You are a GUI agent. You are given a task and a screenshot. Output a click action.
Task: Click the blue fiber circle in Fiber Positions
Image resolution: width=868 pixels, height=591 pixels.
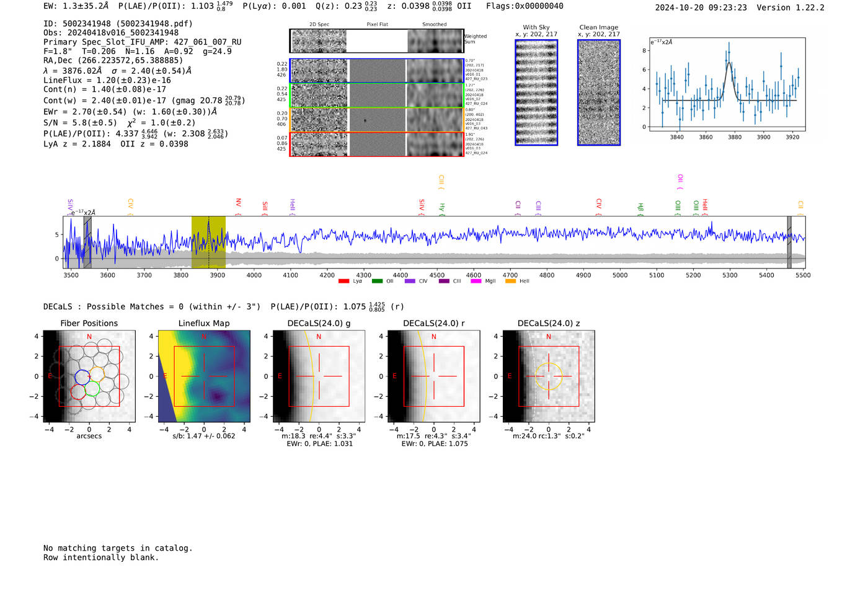(82, 377)
